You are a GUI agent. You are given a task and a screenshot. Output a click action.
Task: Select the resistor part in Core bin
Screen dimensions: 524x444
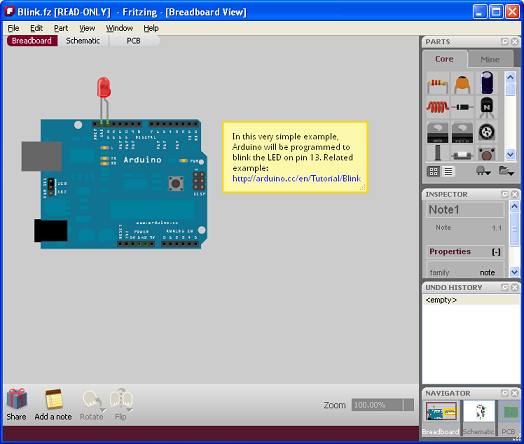[437, 84]
